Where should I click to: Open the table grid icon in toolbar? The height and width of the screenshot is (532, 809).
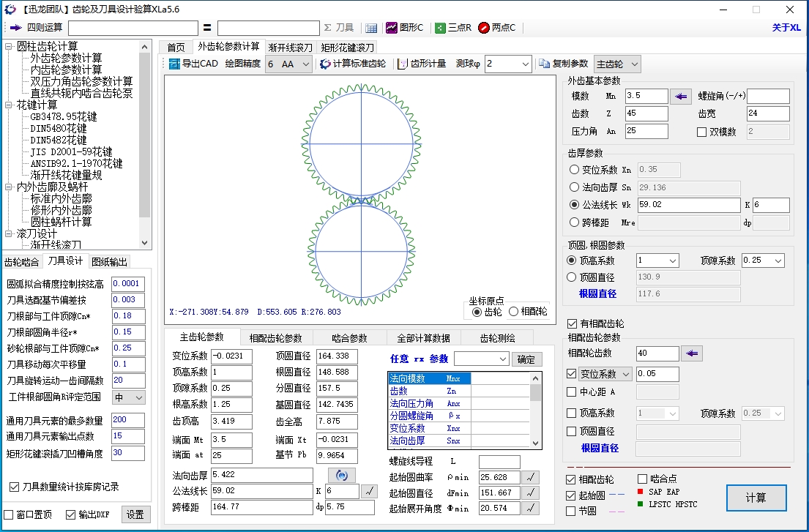371,28
